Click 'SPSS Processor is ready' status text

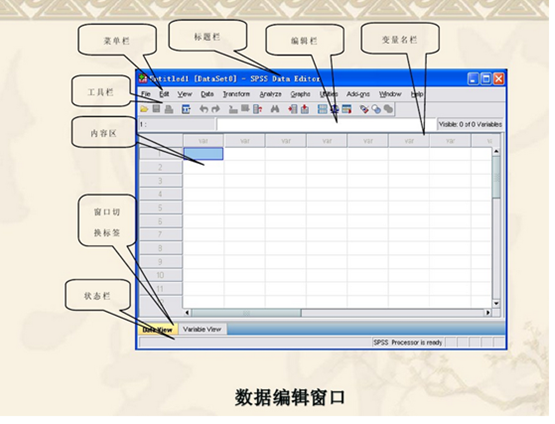(408, 343)
